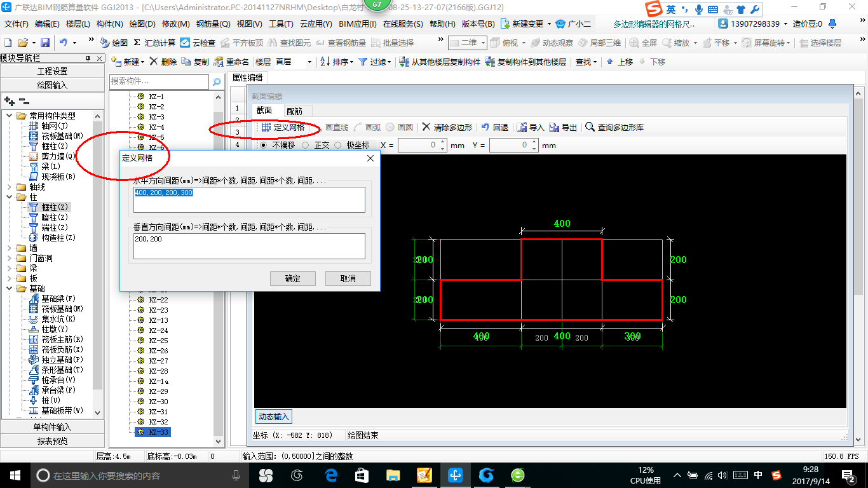Click the undo arrow in main toolbar
The height and width of the screenshot is (488, 868).
click(x=64, y=43)
